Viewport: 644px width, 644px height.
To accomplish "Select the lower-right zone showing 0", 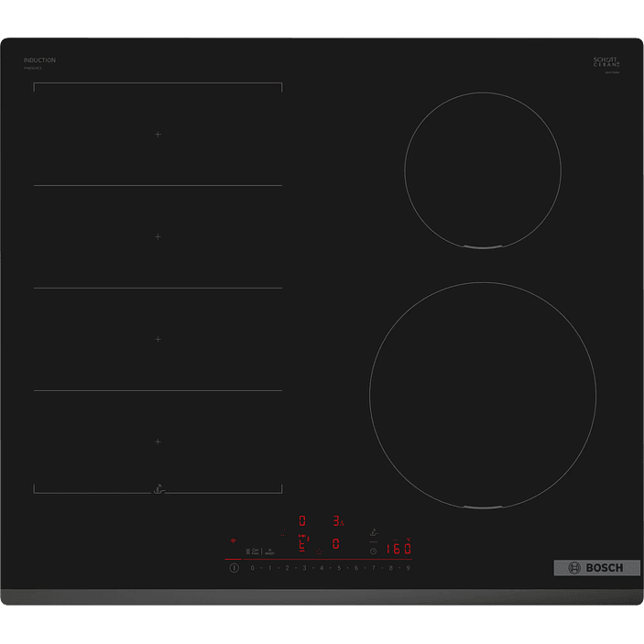I will (336, 544).
